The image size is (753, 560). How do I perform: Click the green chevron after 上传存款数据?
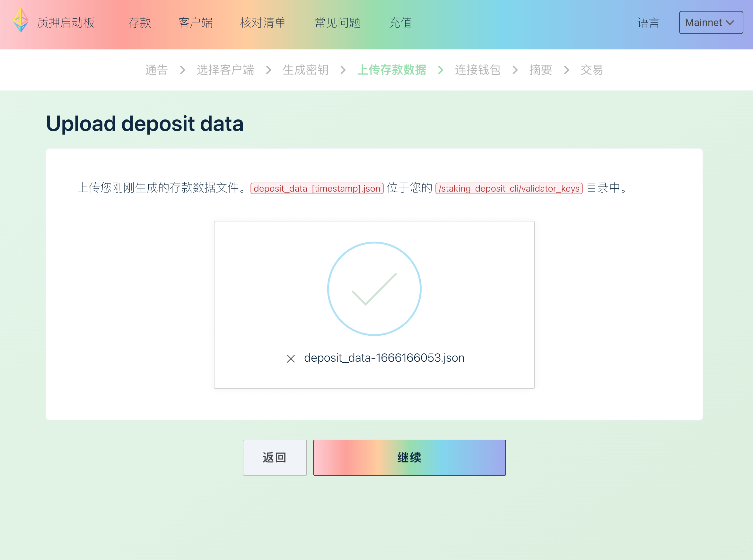(441, 70)
